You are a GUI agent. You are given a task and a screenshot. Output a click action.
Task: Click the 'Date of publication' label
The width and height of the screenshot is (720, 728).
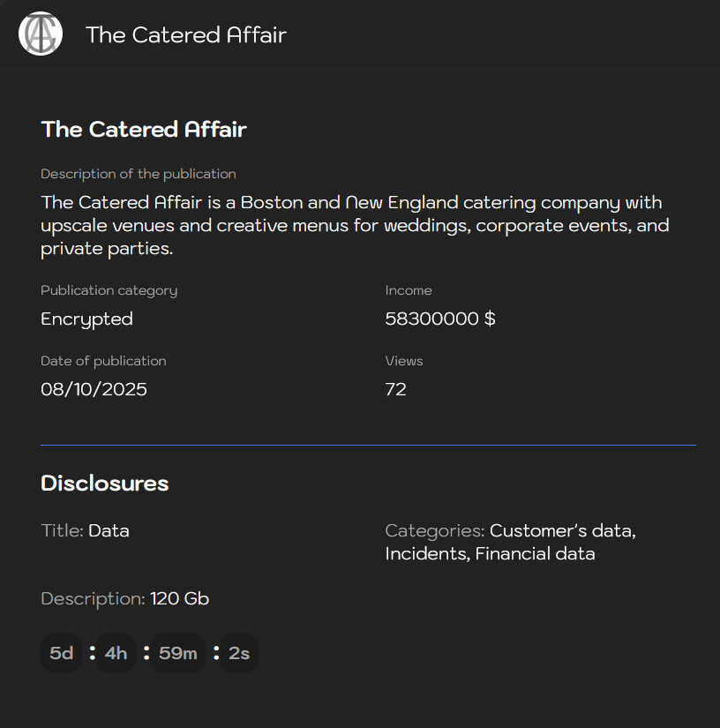tap(103, 361)
